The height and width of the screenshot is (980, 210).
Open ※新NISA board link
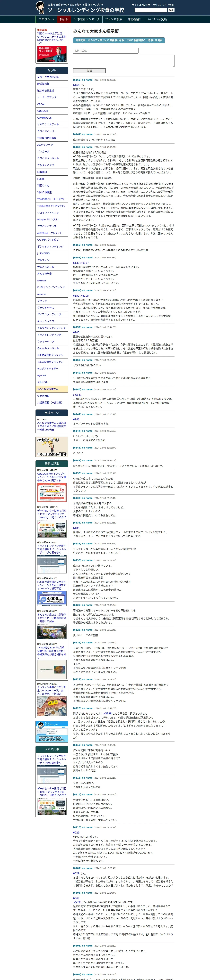(x=52, y=382)
